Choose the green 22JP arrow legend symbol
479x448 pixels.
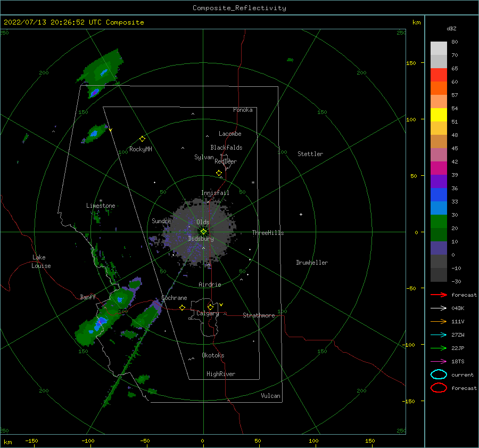(439, 348)
